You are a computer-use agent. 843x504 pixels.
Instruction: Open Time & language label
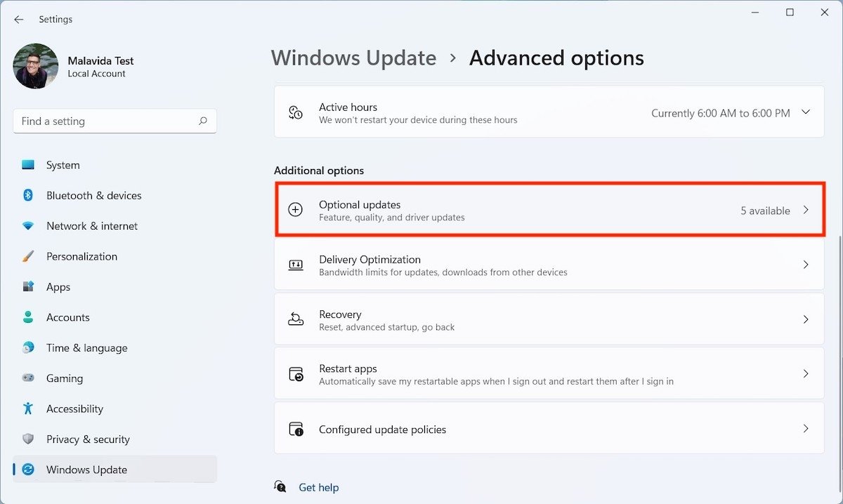(87, 347)
